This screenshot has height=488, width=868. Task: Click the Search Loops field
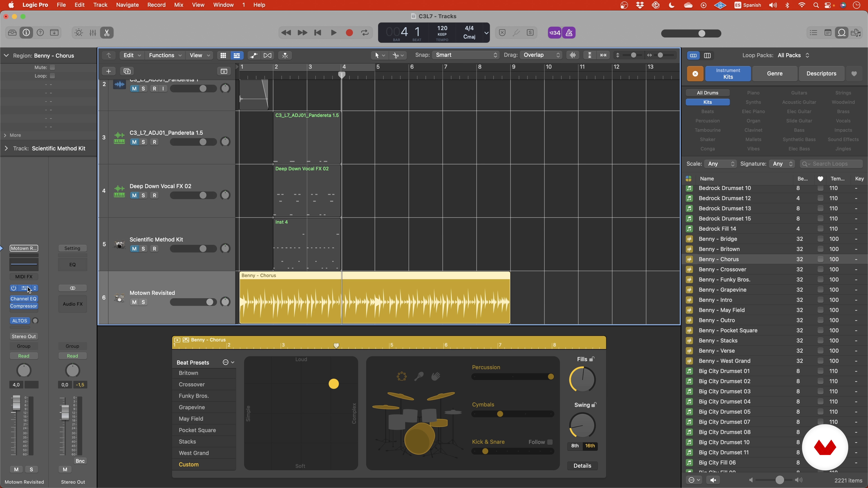coord(831,164)
